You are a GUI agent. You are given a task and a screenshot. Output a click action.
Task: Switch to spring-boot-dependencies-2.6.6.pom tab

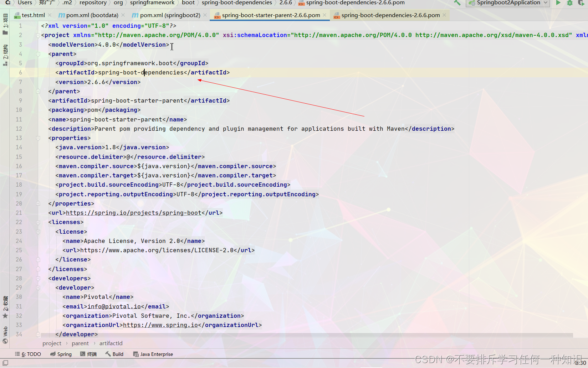(390, 15)
